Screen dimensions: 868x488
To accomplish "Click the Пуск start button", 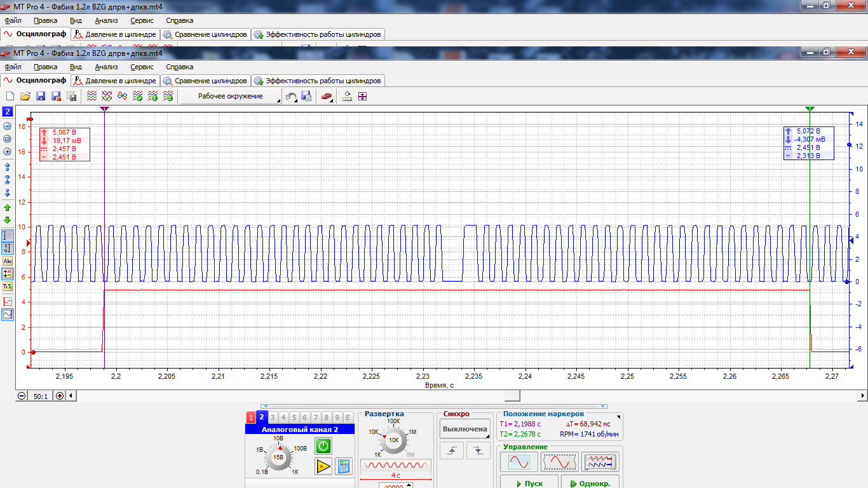I will click(529, 483).
